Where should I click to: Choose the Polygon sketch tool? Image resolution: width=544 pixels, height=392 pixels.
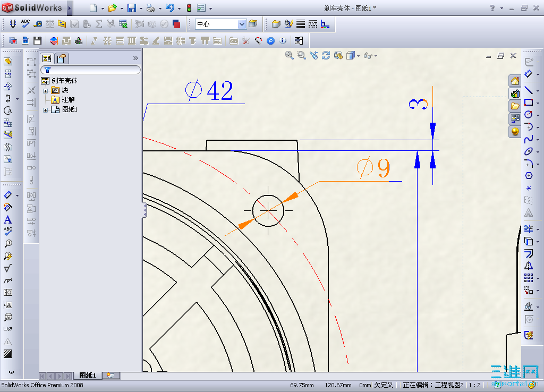(528, 176)
